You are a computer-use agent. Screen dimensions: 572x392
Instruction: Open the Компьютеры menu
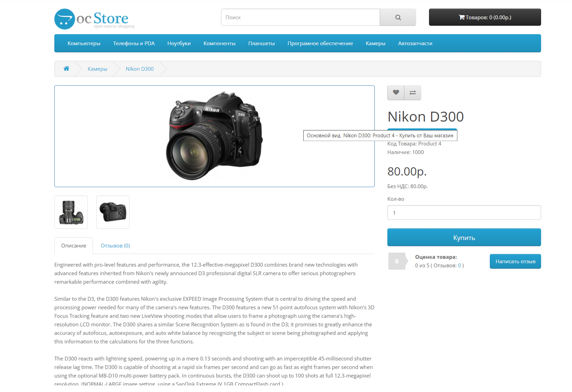point(84,43)
